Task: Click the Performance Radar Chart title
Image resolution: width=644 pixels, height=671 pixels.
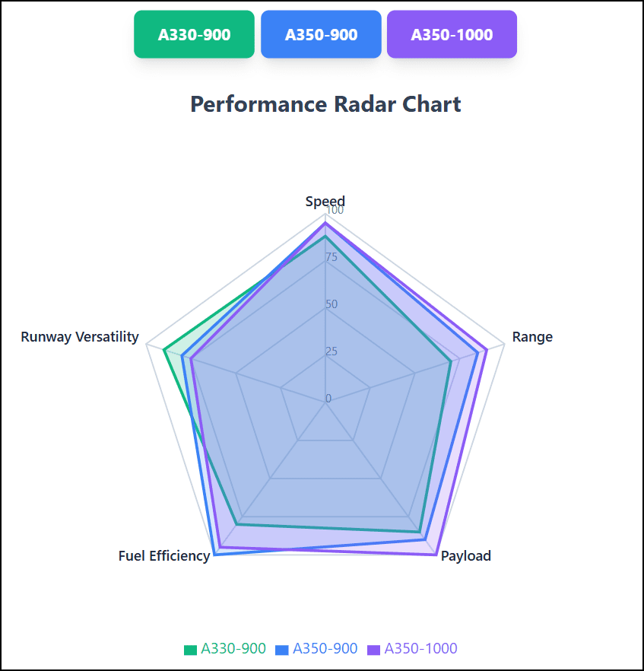Action: click(x=325, y=103)
